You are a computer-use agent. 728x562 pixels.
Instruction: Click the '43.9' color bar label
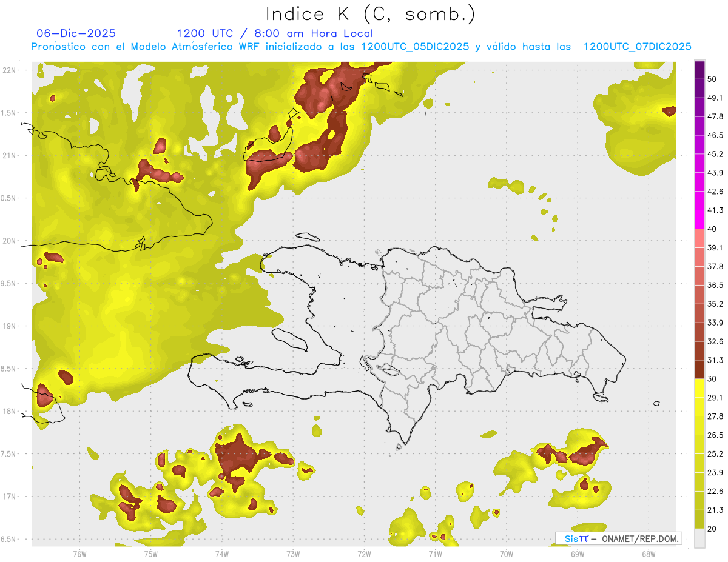point(715,173)
